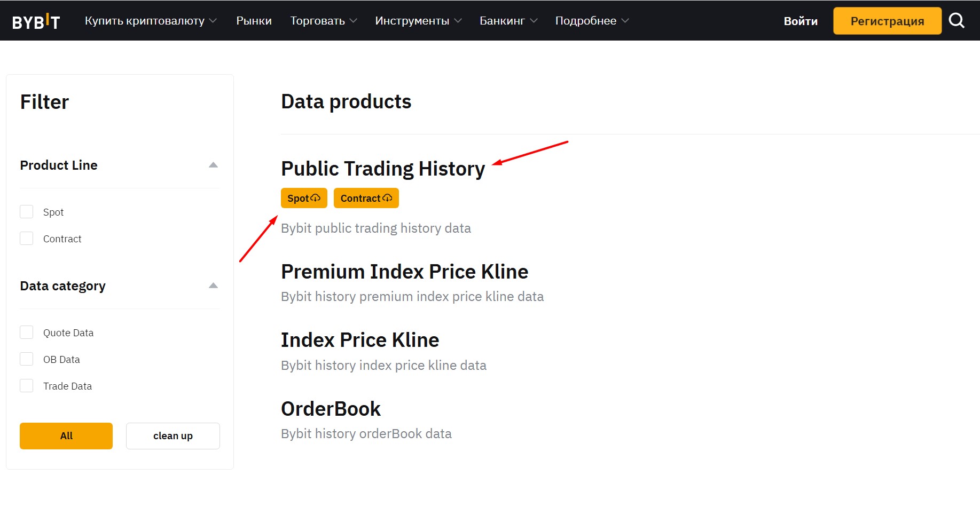This screenshot has width=980, height=507.
Task: Expand the Купить криптовалюту dropdown
Action: [x=151, y=21]
